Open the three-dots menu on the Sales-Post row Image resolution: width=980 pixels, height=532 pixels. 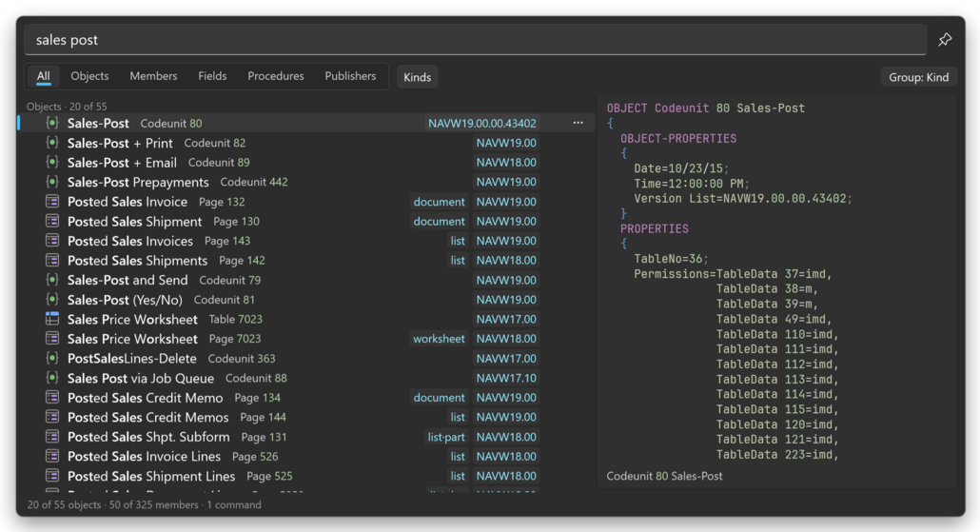578,123
